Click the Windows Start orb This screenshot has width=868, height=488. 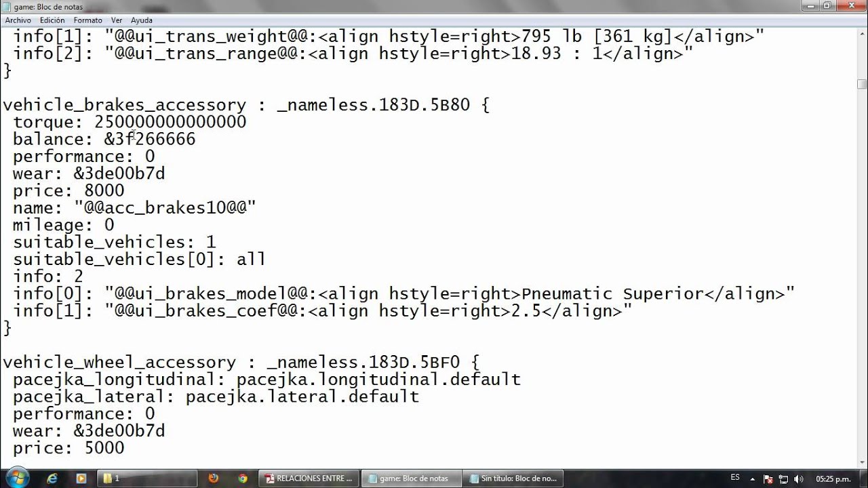16,477
